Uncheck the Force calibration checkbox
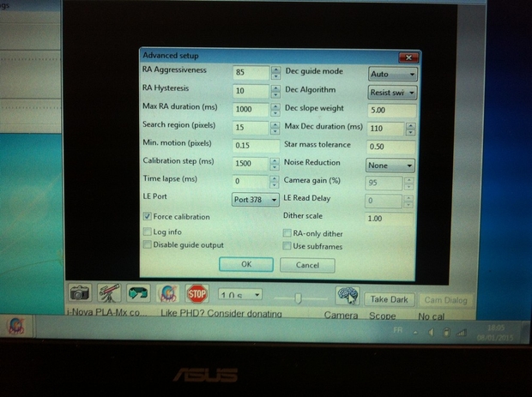The height and width of the screenshot is (397, 532). click(x=148, y=216)
